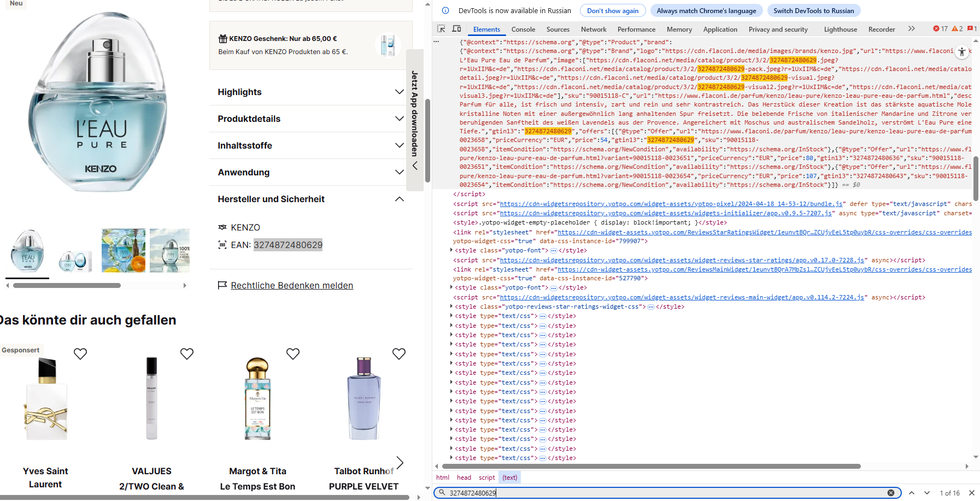The height and width of the screenshot is (501, 980).
Task: Click the KENZO Geschenk product image
Action: point(388,45)
